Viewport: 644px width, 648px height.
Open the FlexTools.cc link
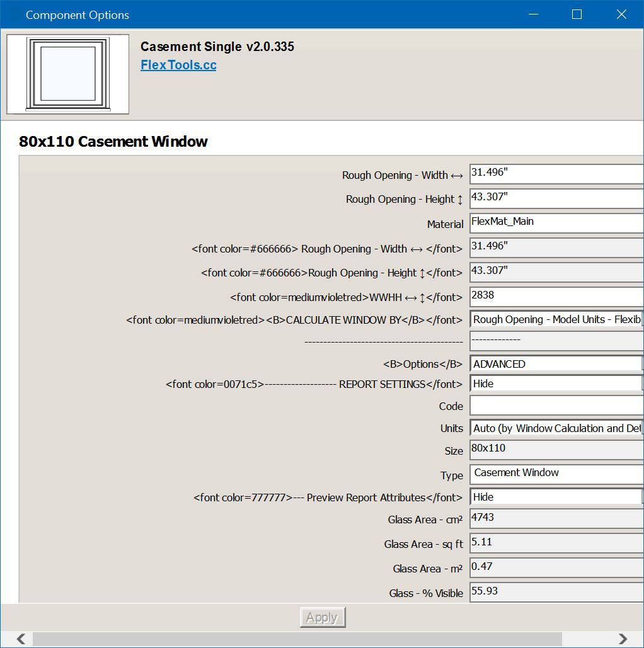click(x=178, y=65)
